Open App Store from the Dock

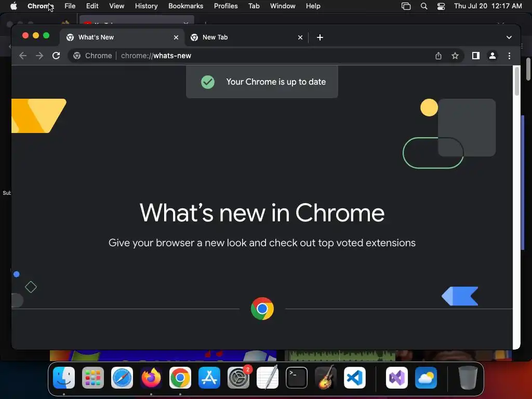coord(209,378)
